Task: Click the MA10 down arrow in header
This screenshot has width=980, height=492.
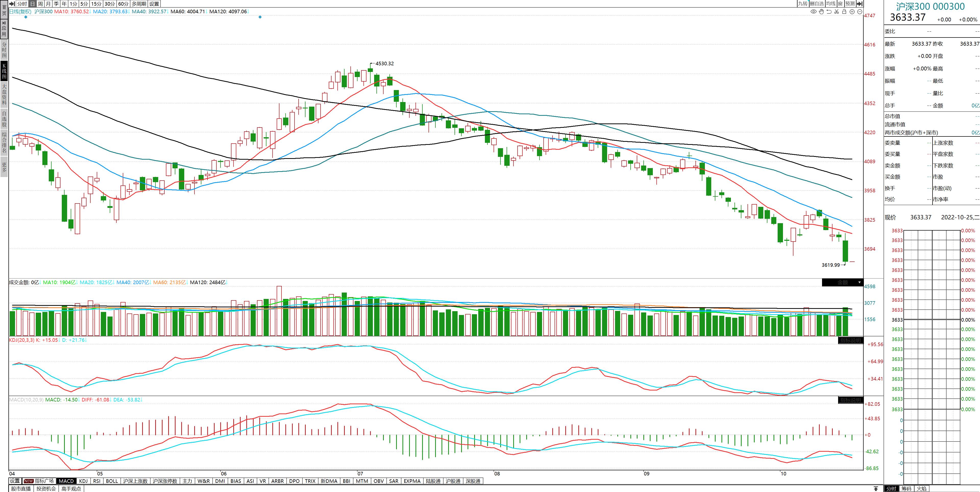Action: pyautogui.click(x=90, y=12)
